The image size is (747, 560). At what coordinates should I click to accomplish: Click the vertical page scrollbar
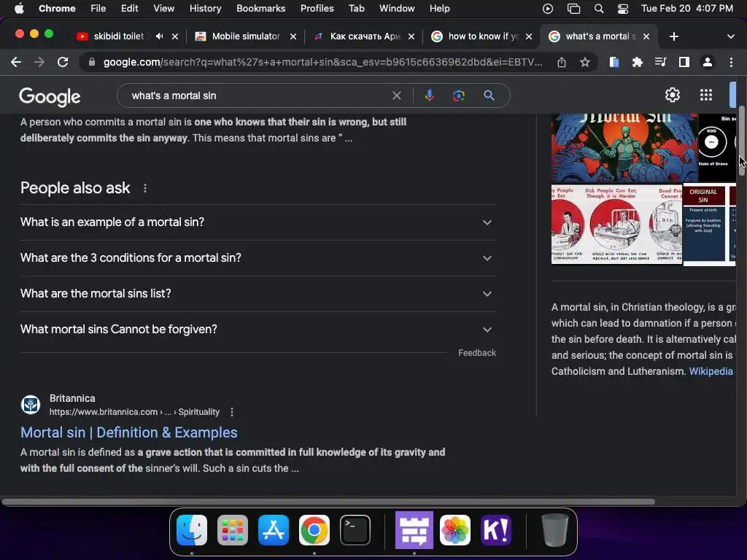tap(741, 141)
